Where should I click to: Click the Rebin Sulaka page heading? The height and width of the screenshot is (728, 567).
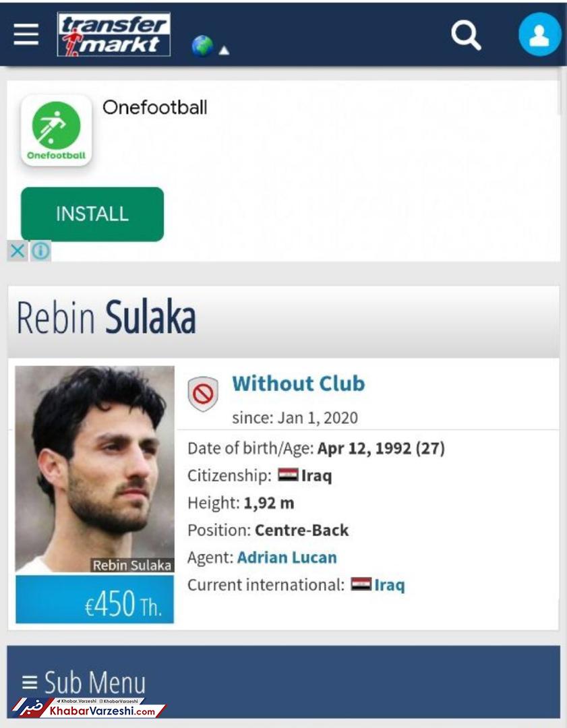point(107,318)
